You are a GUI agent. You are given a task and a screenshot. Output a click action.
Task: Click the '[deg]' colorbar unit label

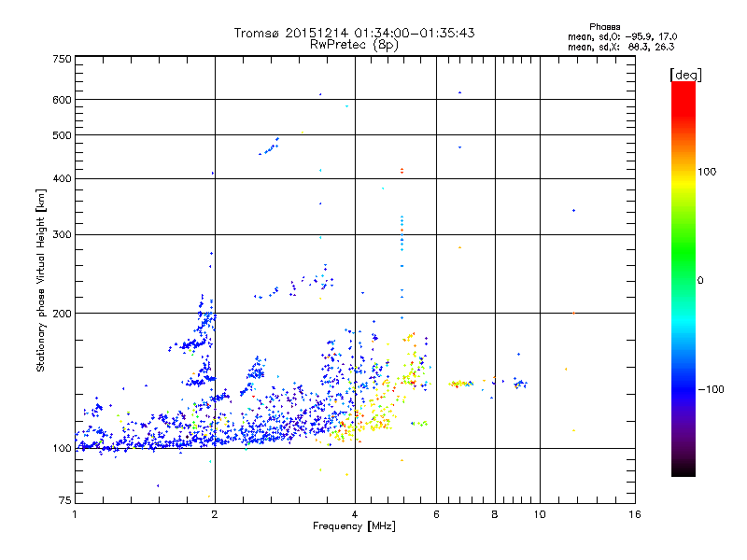point(685,75)
